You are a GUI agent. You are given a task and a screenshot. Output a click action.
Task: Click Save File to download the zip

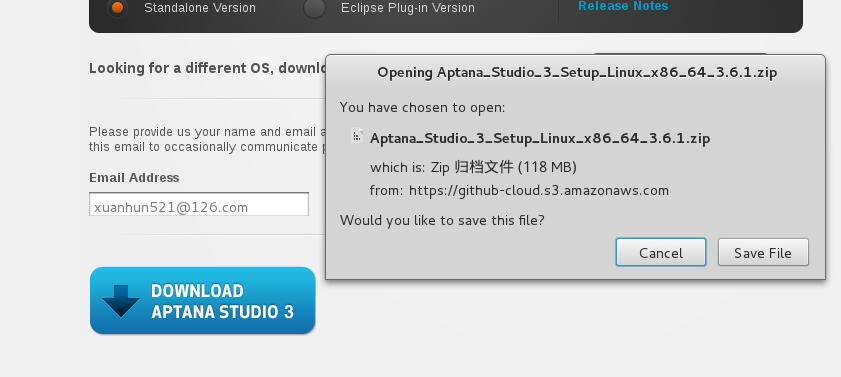[763, 252]
